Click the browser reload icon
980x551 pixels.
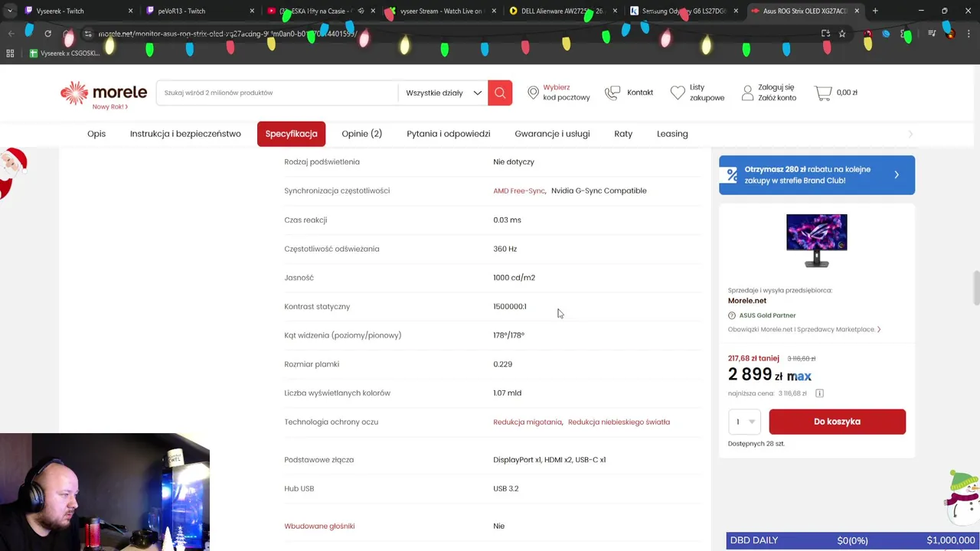click(47, 34)
